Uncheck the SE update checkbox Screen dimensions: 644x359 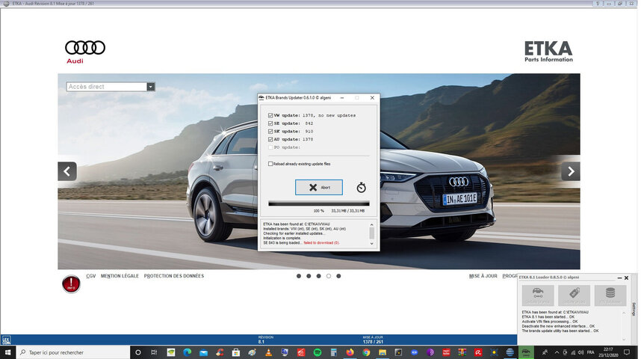tap(270, 123)
